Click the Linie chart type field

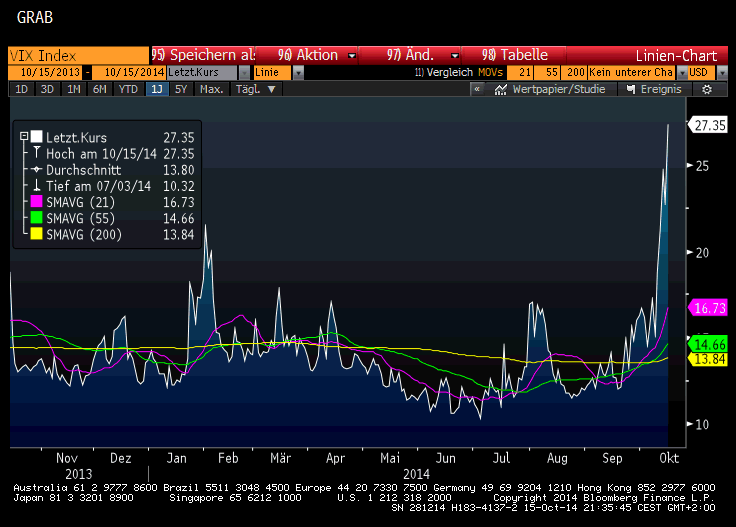[x=273, y=73]
